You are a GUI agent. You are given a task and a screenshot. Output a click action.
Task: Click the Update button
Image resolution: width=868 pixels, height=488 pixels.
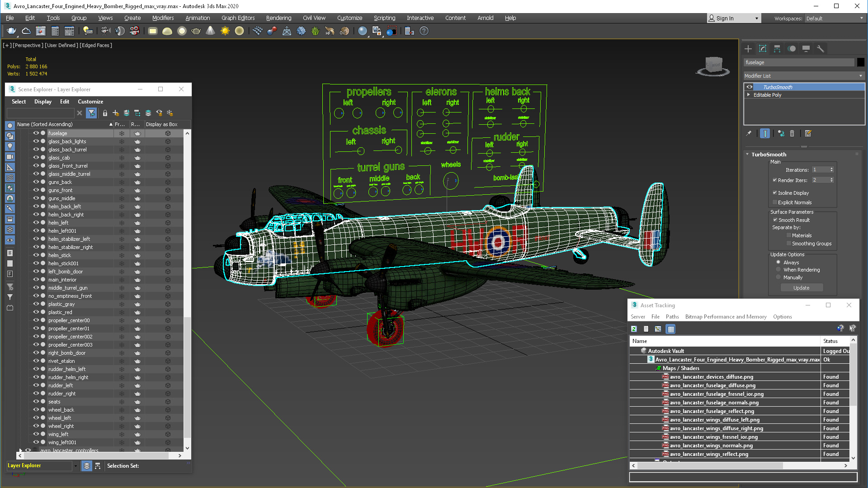tap(801, 288)
